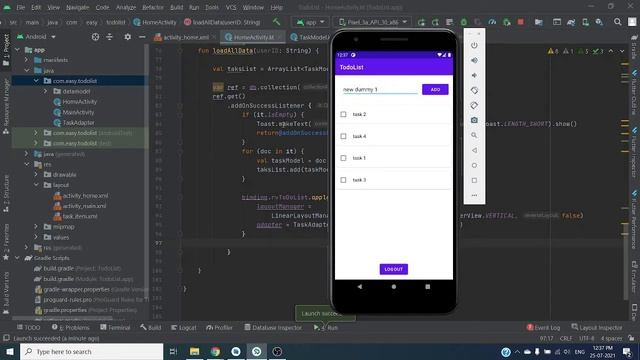Take an emulator screenshot with camera icon
The height and width of the screenshot is (360, 640).
point(474,120)
